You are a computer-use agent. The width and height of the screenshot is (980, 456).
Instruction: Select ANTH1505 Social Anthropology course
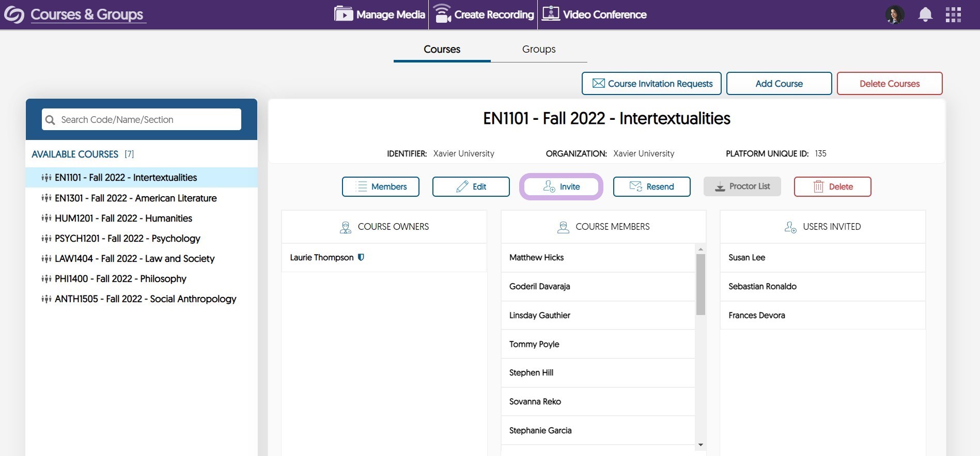tap(145, 299)
